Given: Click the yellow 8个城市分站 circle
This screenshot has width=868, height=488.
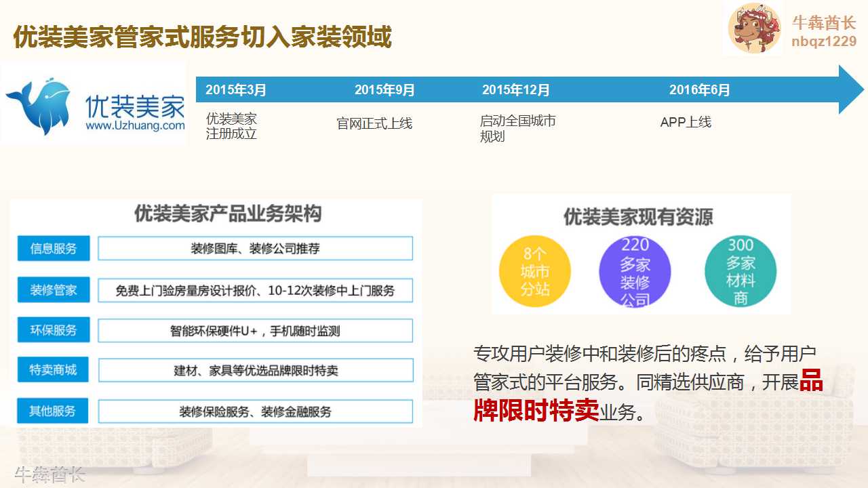Looking at the screenshot, I should [x=534, y=271].
